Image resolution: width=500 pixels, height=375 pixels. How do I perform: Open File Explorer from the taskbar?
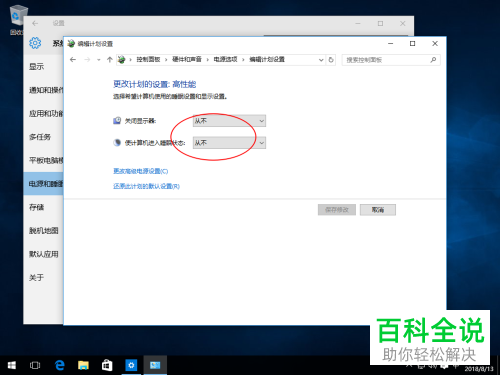83,365
